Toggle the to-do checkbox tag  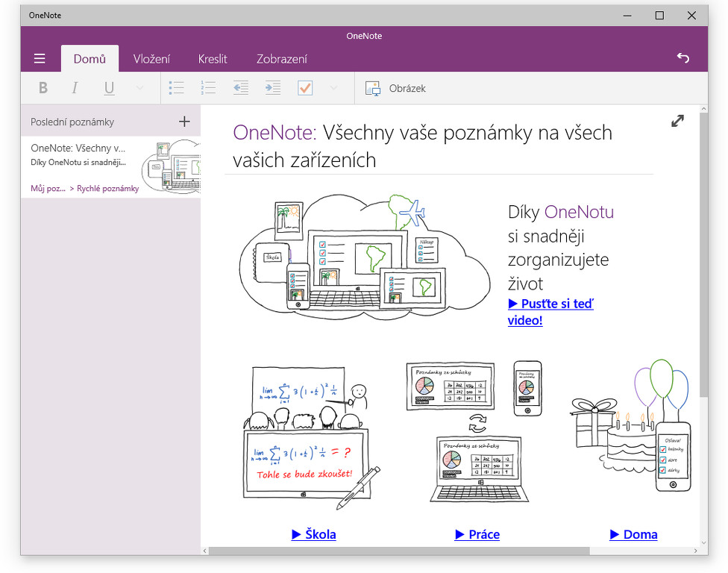point(305,88)
